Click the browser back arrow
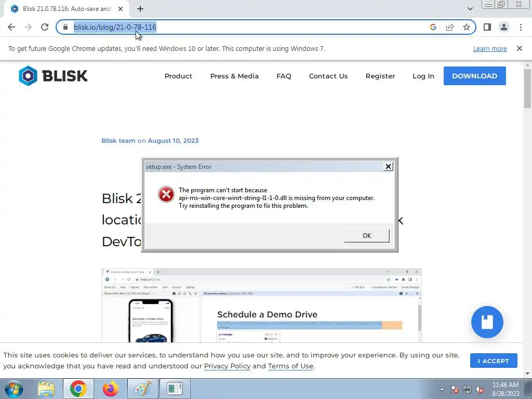Screen dimensions: 532x399 tap(11, 27)
